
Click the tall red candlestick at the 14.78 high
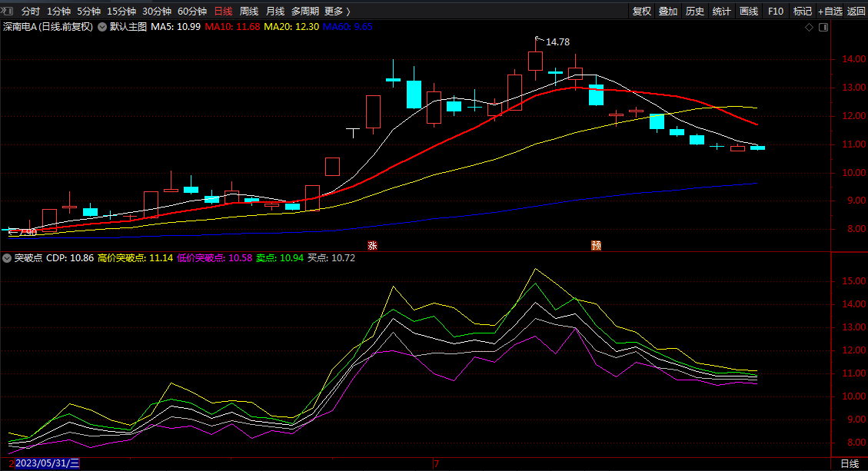[535, 61]
